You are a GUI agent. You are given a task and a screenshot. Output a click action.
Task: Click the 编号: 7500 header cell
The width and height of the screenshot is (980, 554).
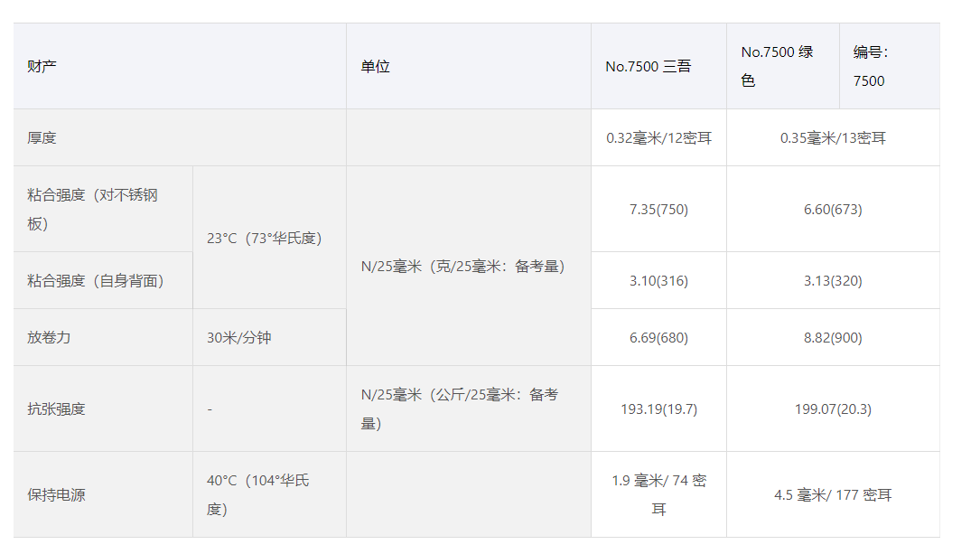pos(871,66)
